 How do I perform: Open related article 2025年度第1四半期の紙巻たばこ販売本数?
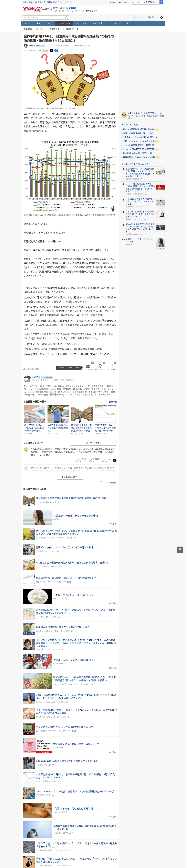tap(67, 761)
